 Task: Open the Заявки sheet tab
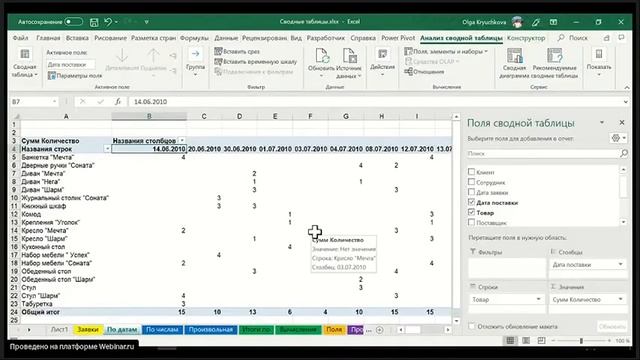[88, 330]
